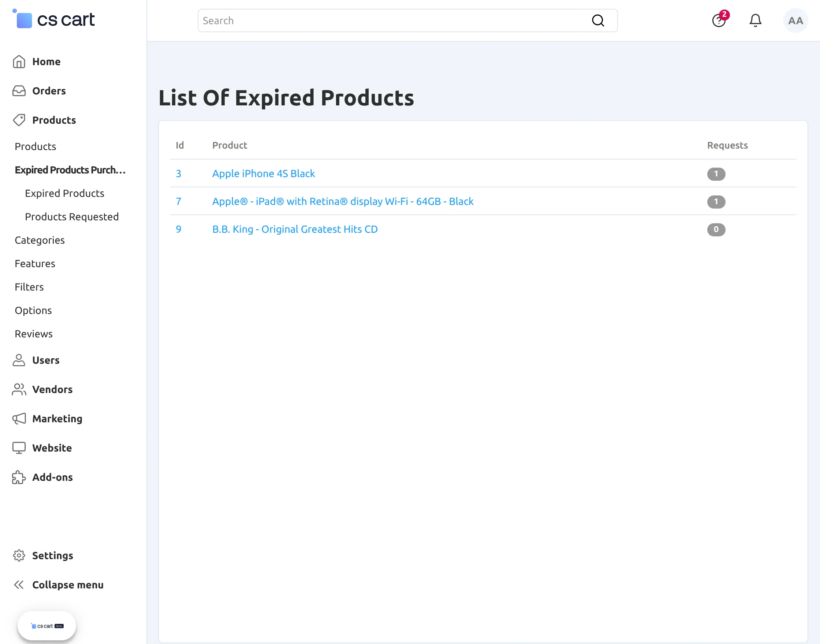Image resolution: width=820 pixels, height=644 pixels.
Task: Open Categories in the sidebar
Action: click(x=40, y=240)
